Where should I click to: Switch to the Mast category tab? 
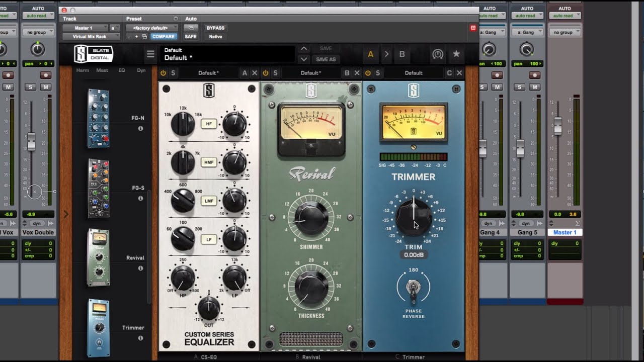point(102,70)
